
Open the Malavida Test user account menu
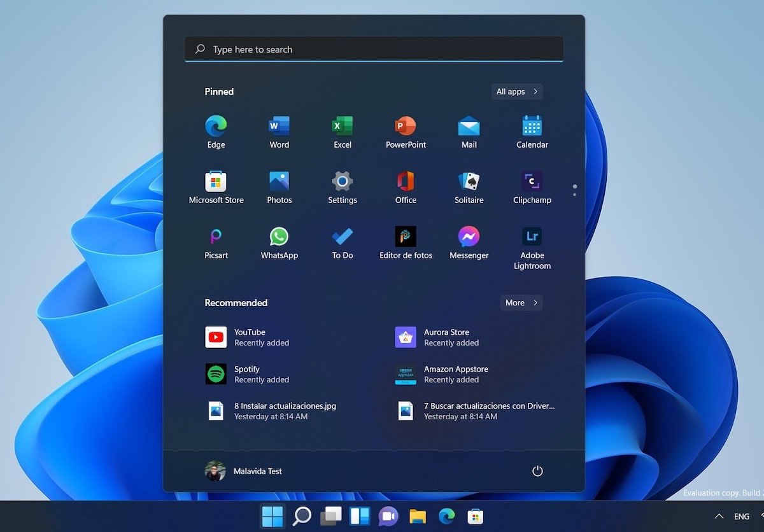[244, 471]
